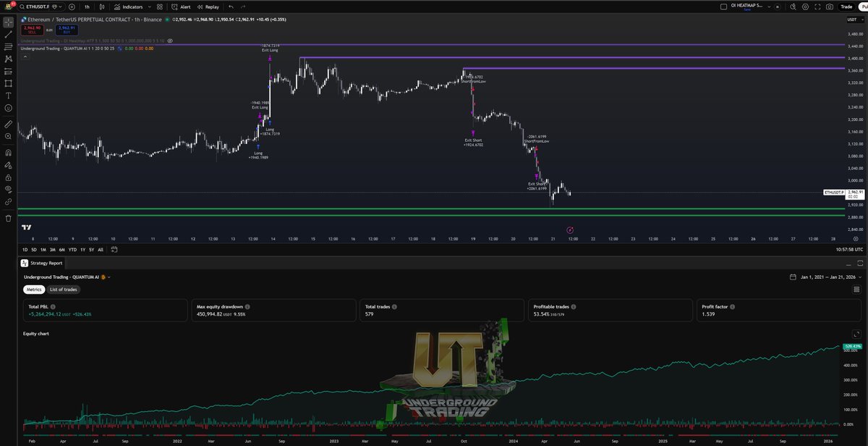Select the crosshair cursor tool
Screen dimensions: 868x446
(x=8, y=22)
